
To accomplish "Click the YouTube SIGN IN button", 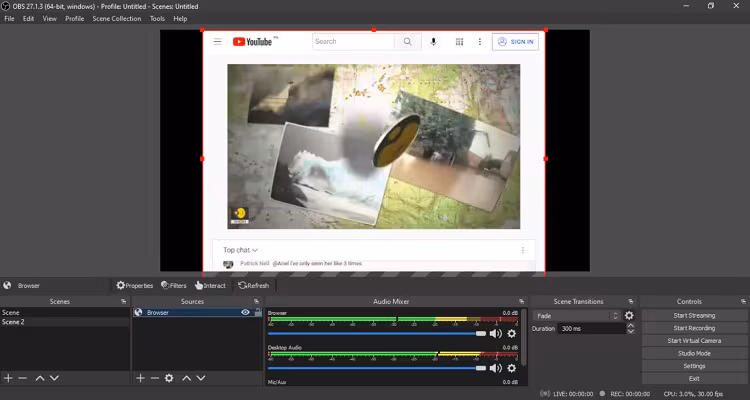I will (x=515, y=42).
